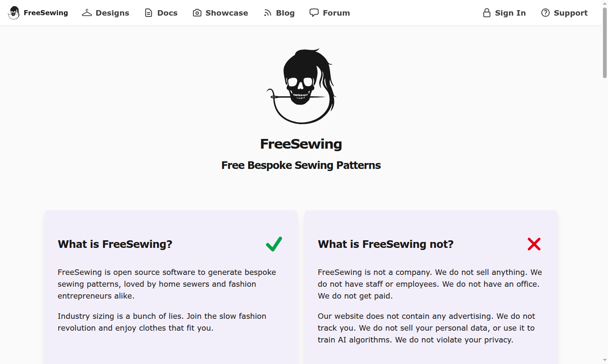Click the vertical page scrollbar thumb
Screen dimensions: 608x364
point(605,42)
